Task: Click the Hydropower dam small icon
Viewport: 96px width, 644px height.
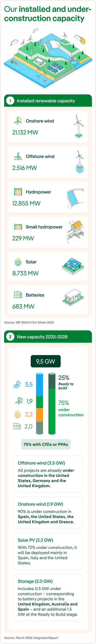Action: (18, 192)
